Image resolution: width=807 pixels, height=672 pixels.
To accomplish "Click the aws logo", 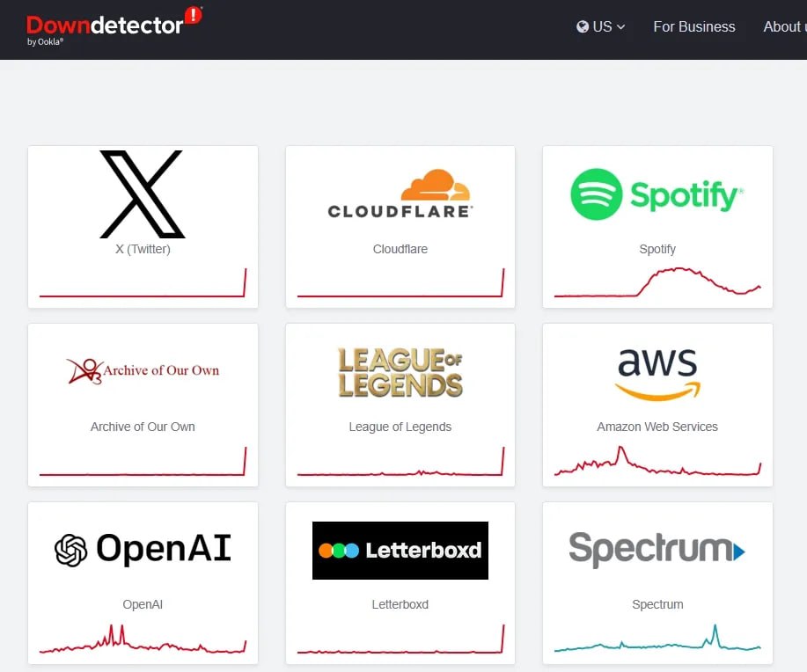I will click(657, 374).
